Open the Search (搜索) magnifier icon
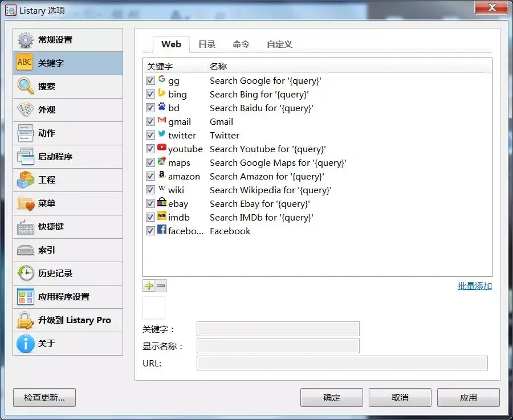The height and width of the screenshot is (420, 513). tap(26, 86)
